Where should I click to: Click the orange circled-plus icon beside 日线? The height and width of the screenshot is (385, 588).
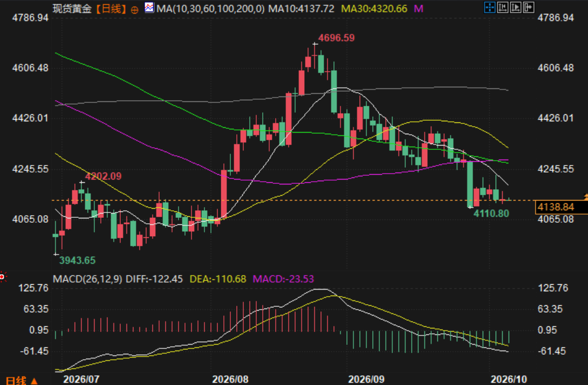pyautogui.click(x=134, y=10)
